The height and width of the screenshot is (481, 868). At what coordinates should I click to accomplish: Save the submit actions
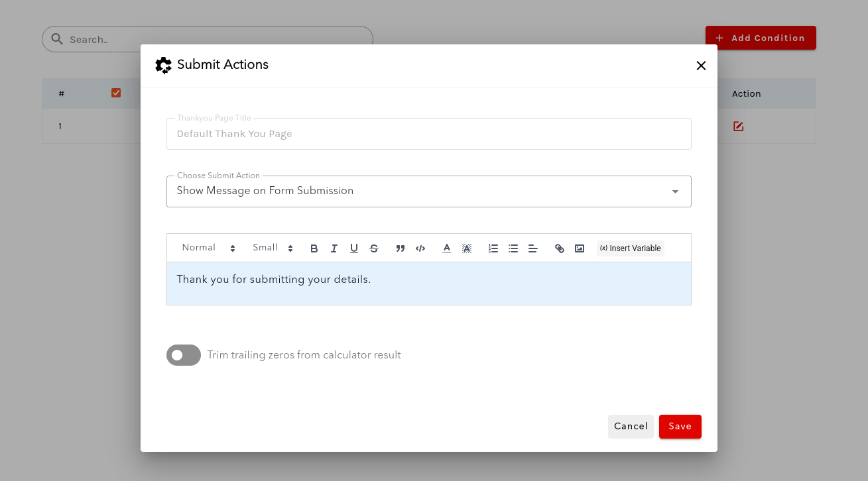click(680, 427)
